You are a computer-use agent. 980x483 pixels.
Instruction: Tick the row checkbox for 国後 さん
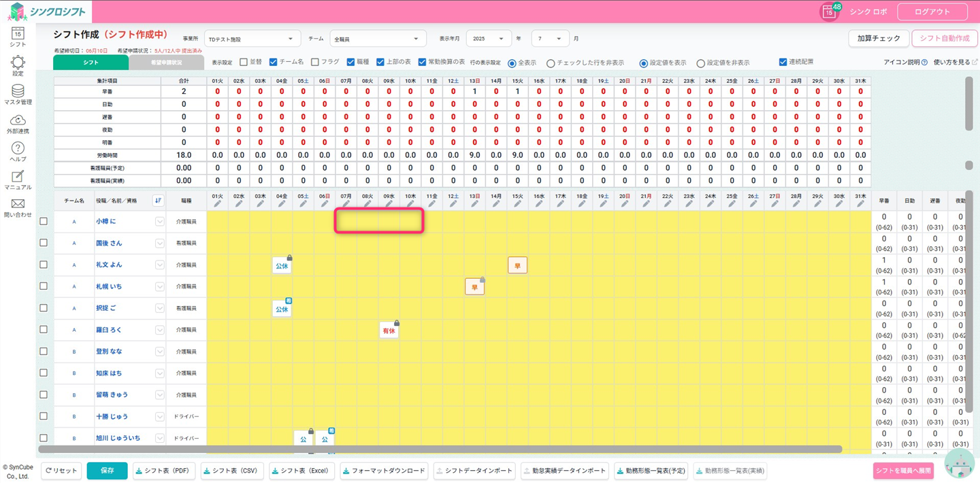pyautogui.click(x=44, y=243)
